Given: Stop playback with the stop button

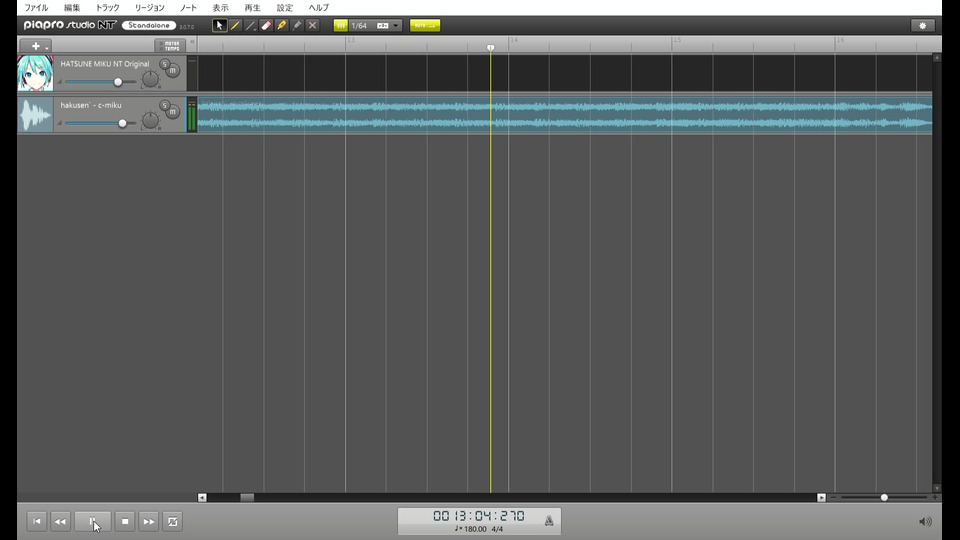Looking at the screenshot, I should (125, 522).
